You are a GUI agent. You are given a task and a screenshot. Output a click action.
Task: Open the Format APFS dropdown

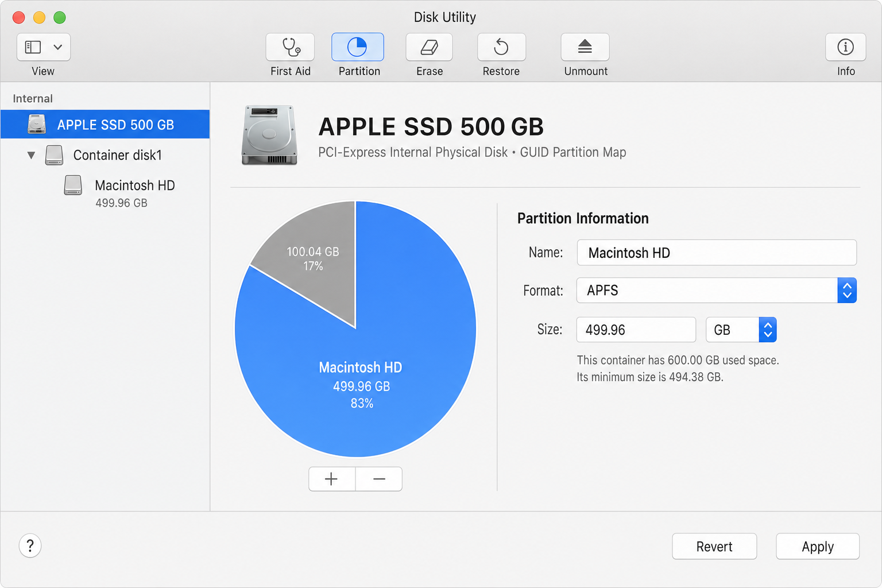[x=717, y=290]
